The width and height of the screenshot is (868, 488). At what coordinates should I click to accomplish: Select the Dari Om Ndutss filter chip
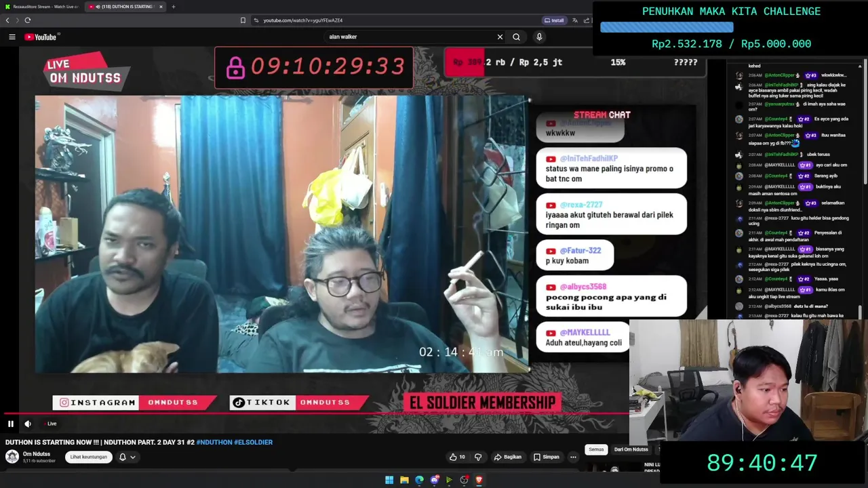point(631,449)
